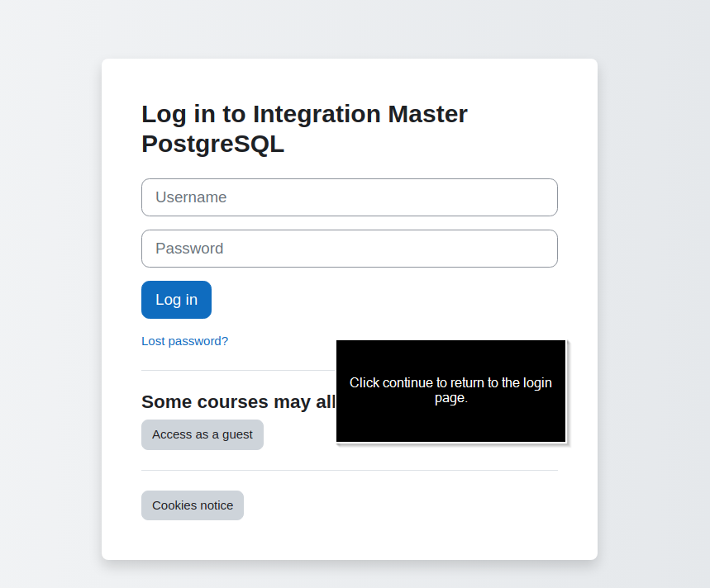
Task: Click the 'Some courses may all' heading text
Action: coord(239,401)
